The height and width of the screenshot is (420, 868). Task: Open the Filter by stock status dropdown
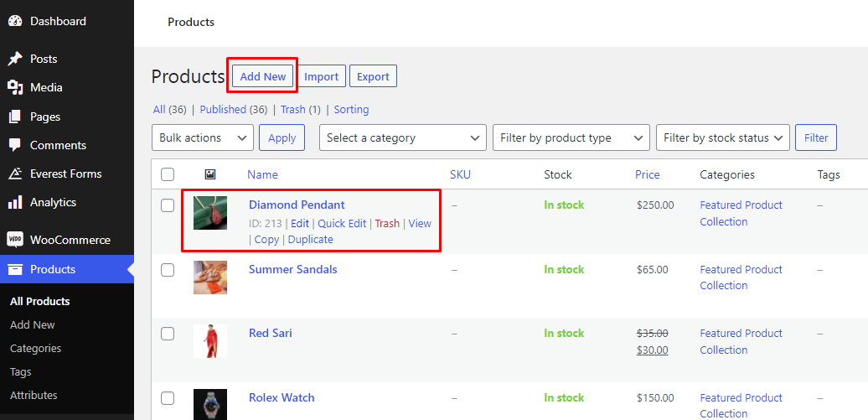[x=723, y=138]
